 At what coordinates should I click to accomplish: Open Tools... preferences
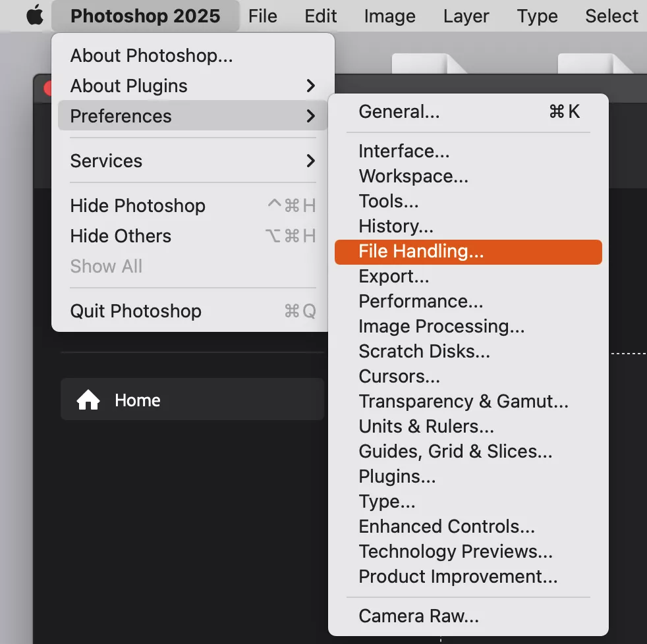[468, 201]
